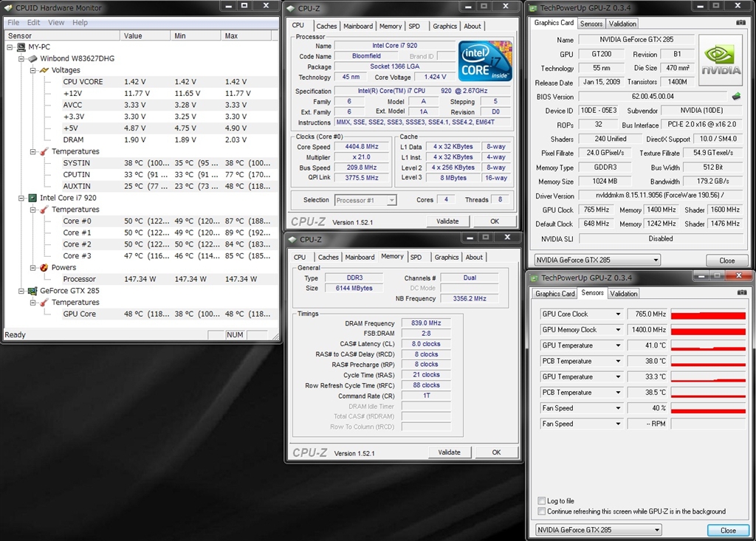Click the Powers flame icon
Screen dimensions: 756x541
[x=44, y=267]
